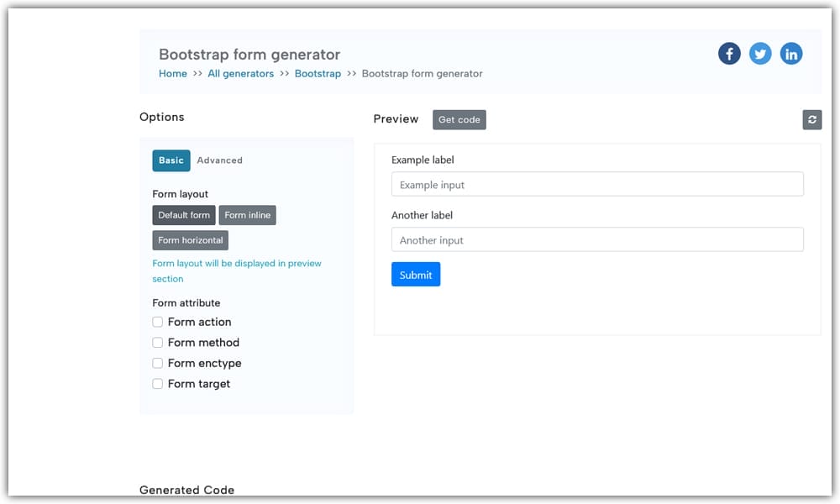Click the LinkedIn share icon
This screenshot has height=504, width=840.
791,53
